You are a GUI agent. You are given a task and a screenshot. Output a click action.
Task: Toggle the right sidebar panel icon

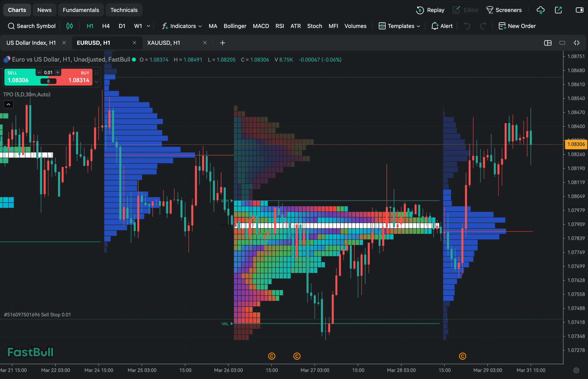tap(579, 10)
